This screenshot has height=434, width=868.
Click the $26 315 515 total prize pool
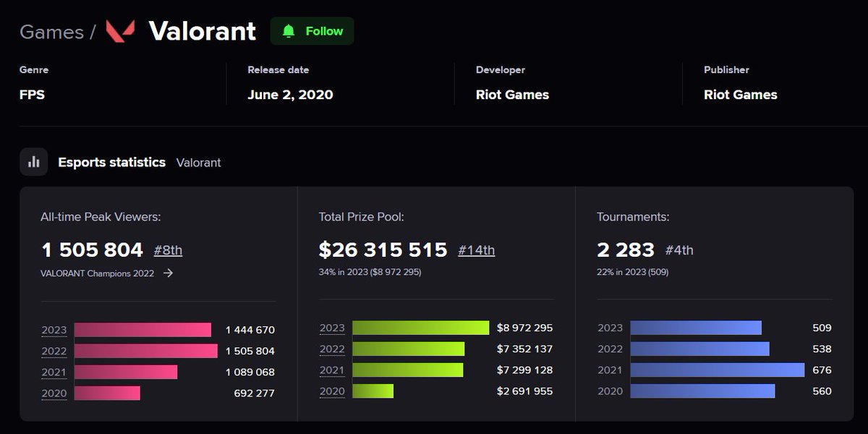[x=383, y=250]
